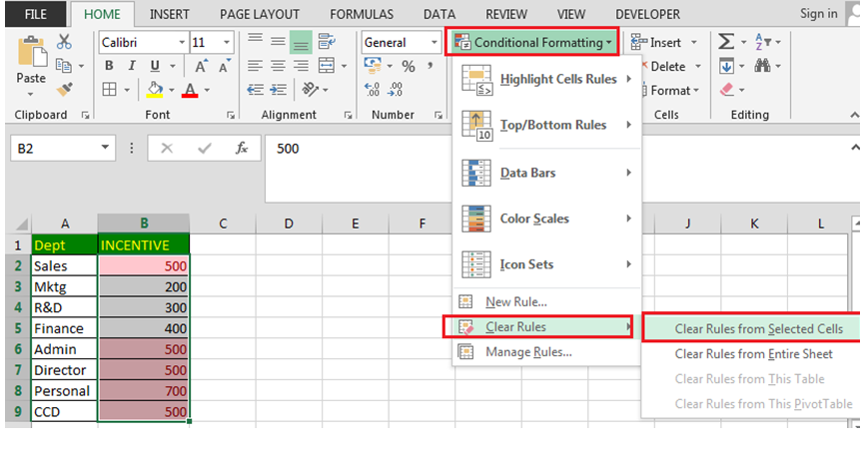Switch to the PAGE LAYOUT ribbon tab
The height and width of the screenshot is (456, 868).
pos(259,14)
